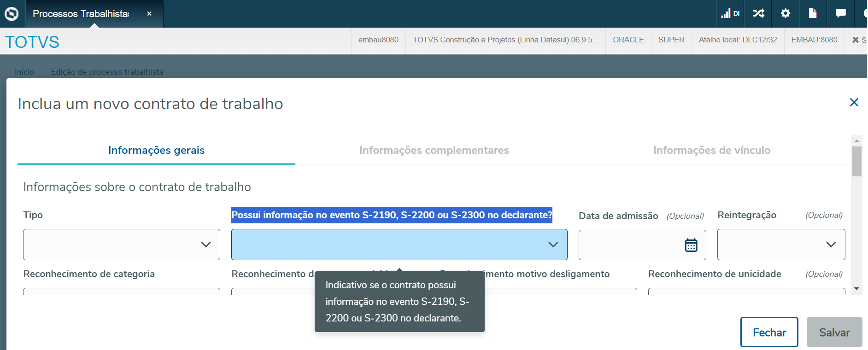Open the settings gear icon

(x=786, y=13)
